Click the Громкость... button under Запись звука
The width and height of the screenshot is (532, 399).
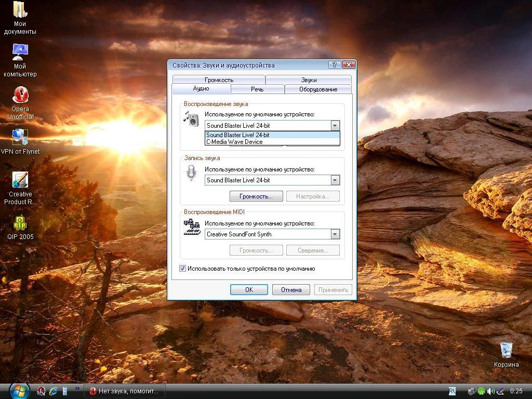click(256, 196)
